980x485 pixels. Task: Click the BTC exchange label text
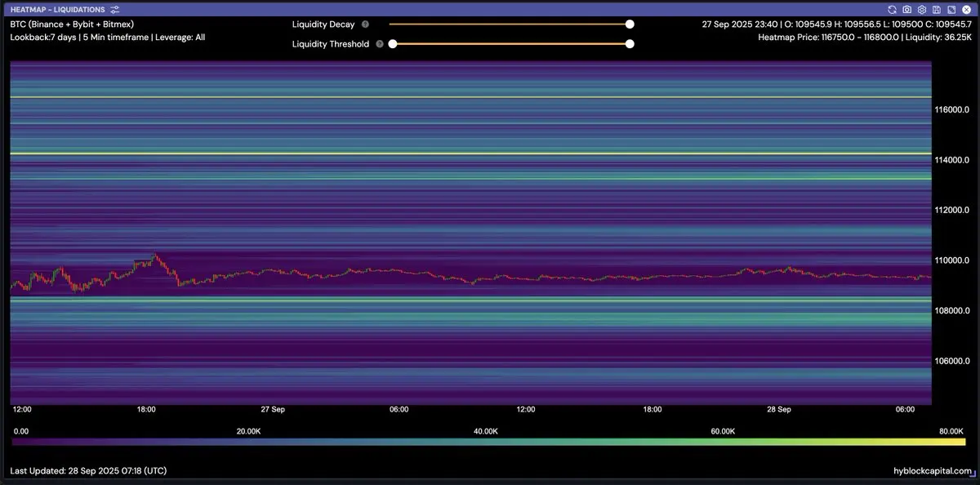tap(72, 24)
